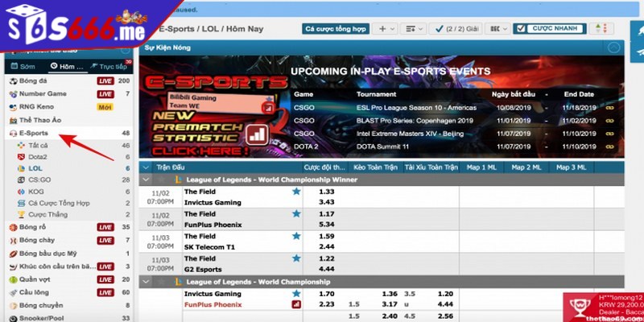Click the Cá cược tổng hợp button
The height and width of the screenshot is (322, 644).
tap(336, 29)
